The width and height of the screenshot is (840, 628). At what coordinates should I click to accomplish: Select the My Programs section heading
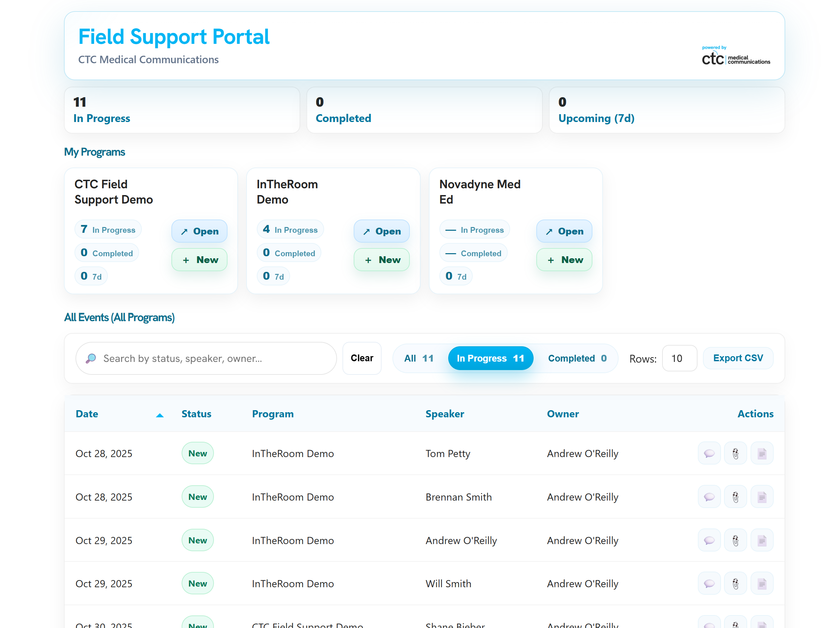[x=95, y=152]
